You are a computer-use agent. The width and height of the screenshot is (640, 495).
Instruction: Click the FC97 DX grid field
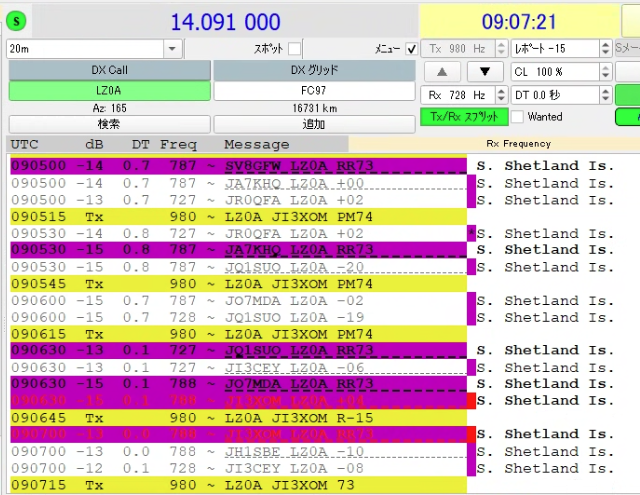[x=314, y=91]
